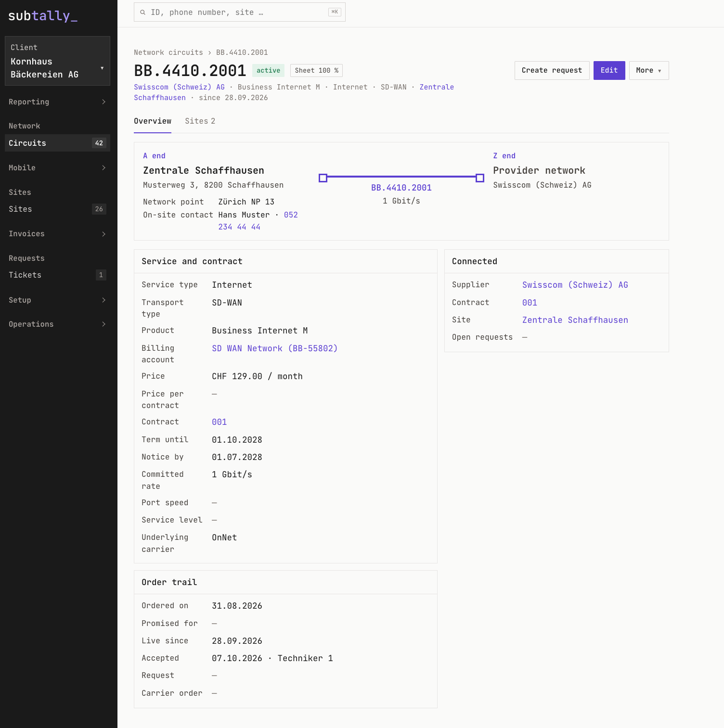Open contract 001 in Connected panel
Screen dimensions: 724x728
pyautogui.click(x=530, y=303)
